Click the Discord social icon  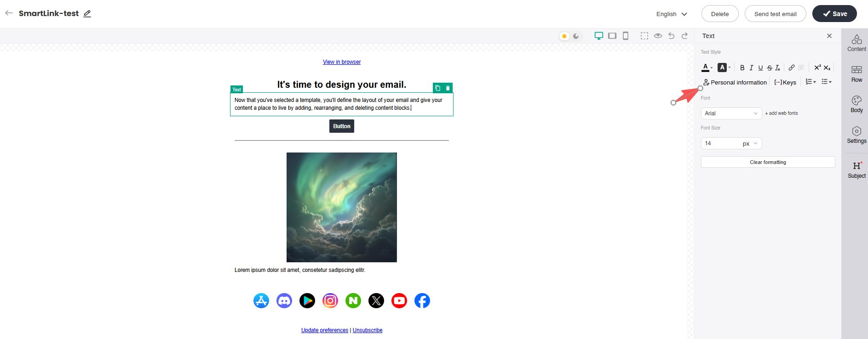point(284,301)
